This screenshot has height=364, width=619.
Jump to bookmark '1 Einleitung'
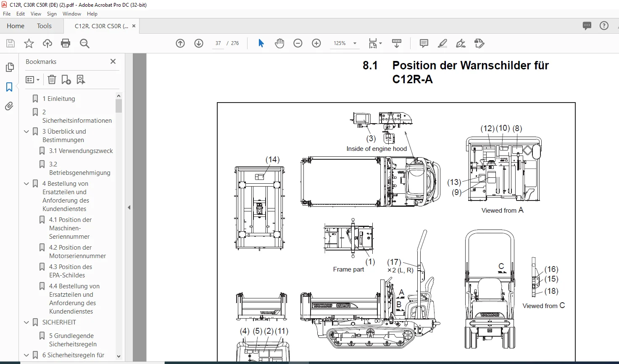coord(59,99)
